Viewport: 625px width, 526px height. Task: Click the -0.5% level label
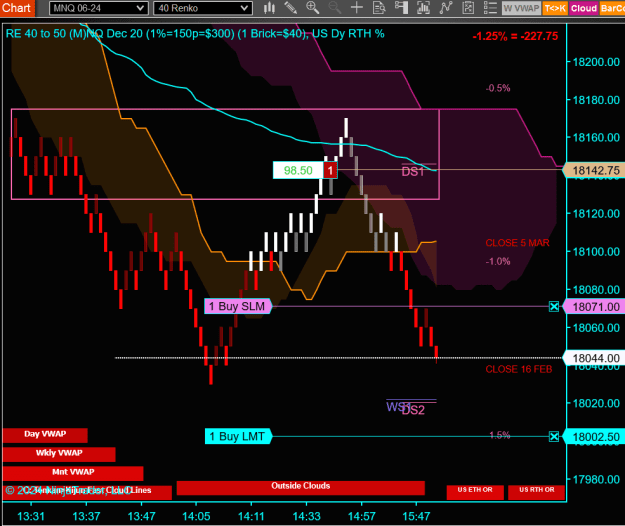tap(497, 88)
